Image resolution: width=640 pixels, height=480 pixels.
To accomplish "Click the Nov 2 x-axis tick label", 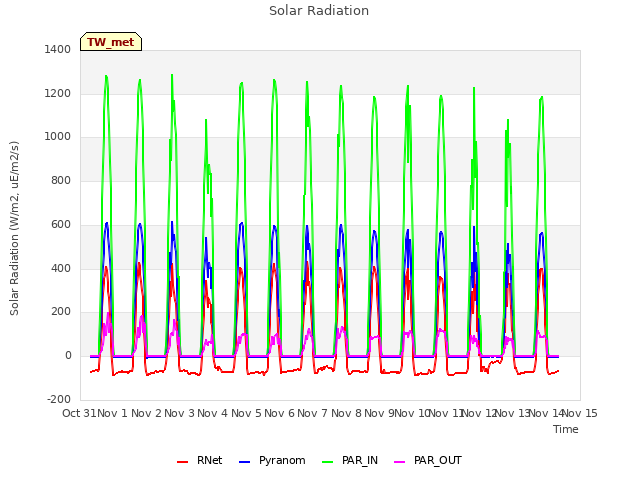I will tap(146, 413).
